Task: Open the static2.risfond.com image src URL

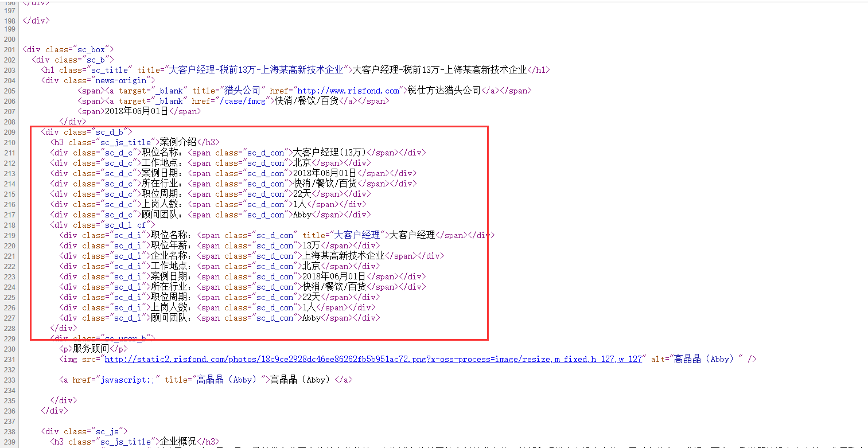Action: click(373, 359)
